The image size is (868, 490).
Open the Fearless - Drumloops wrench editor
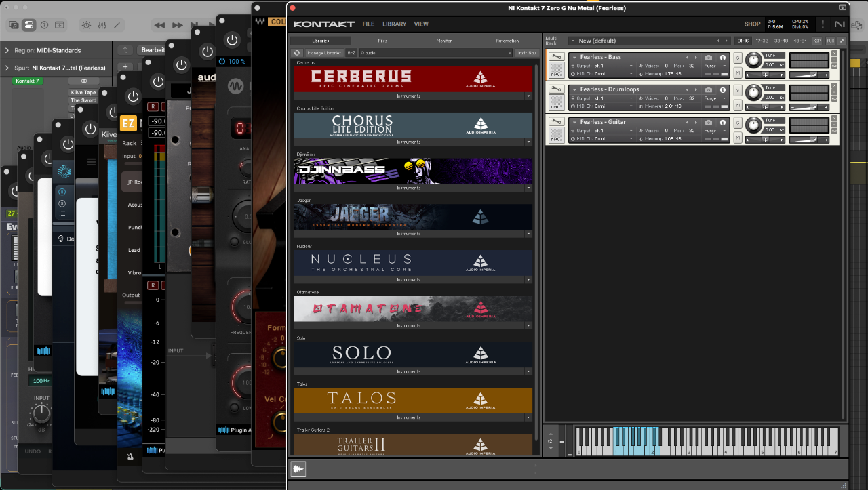point(556,89)
